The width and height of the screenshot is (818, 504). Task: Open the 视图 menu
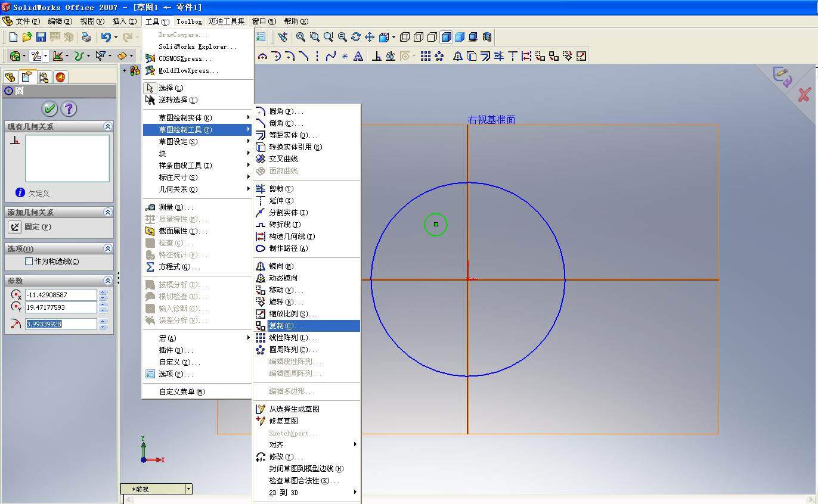[x=92, y=21]
